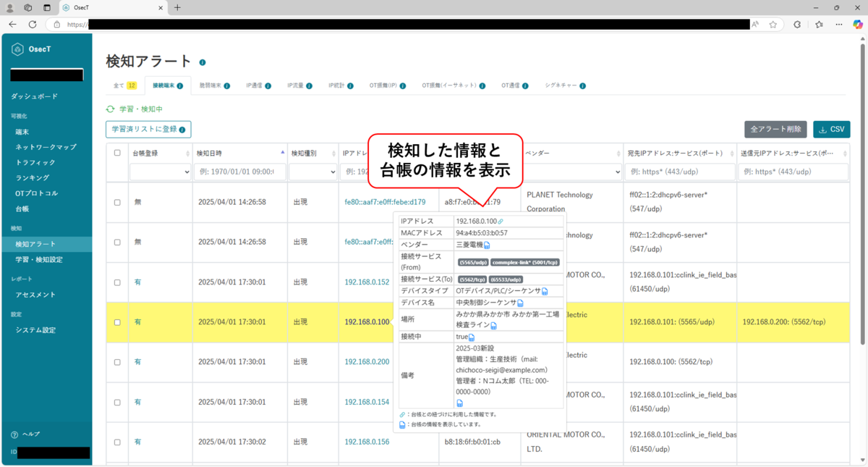This screenshot has height=467, width=868.
Task: Show info for OT振舞(IP) tab icon
Action: 403,85
